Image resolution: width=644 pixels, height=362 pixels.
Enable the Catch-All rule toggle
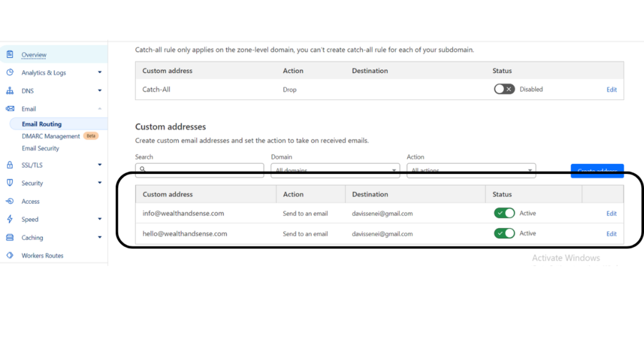tap(504, 89)
